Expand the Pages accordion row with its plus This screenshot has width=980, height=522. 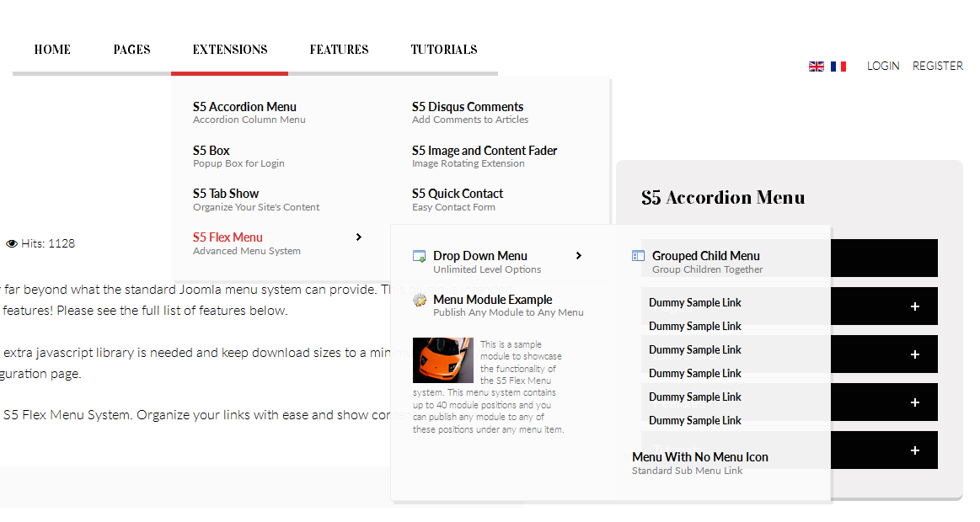915,306
